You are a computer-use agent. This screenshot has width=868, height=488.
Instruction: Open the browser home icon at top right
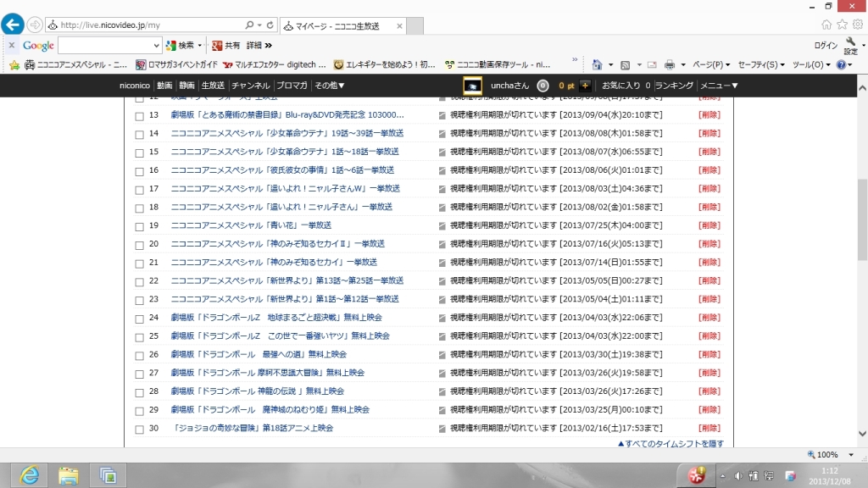(x=826, y=25)
